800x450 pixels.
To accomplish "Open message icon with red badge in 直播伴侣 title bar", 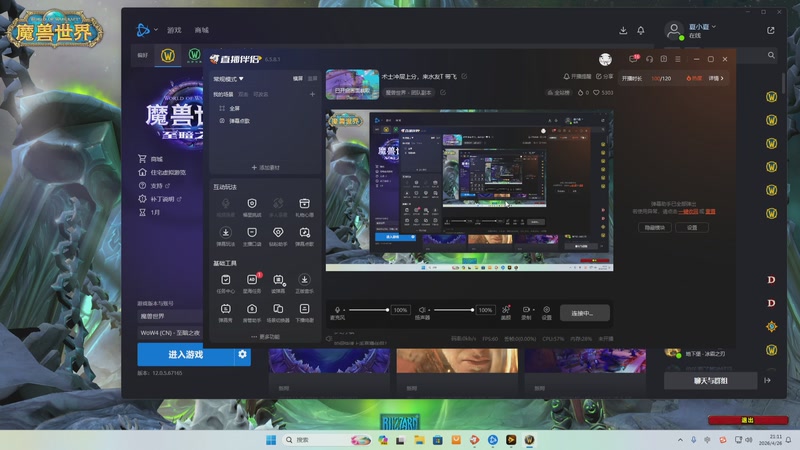I will [x=634, y=59].
